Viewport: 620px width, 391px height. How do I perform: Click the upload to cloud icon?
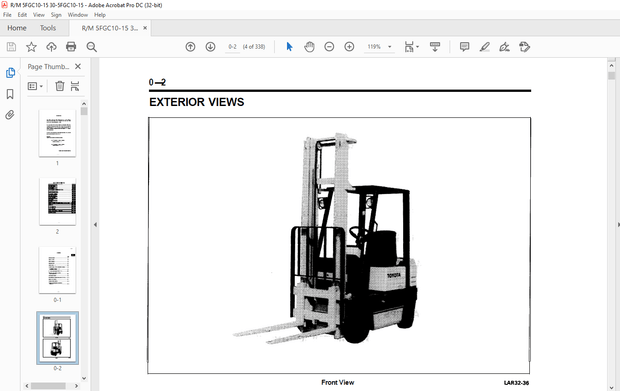coord(51,47)
